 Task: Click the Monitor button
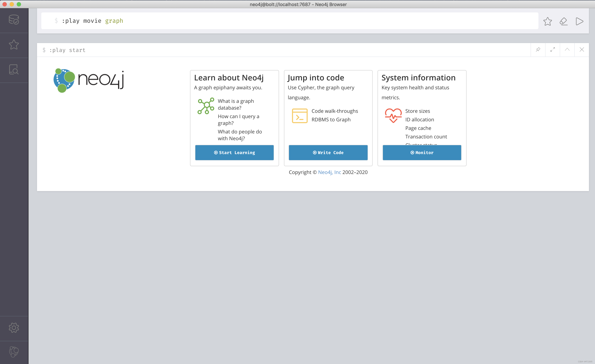[x=422, y=152]
